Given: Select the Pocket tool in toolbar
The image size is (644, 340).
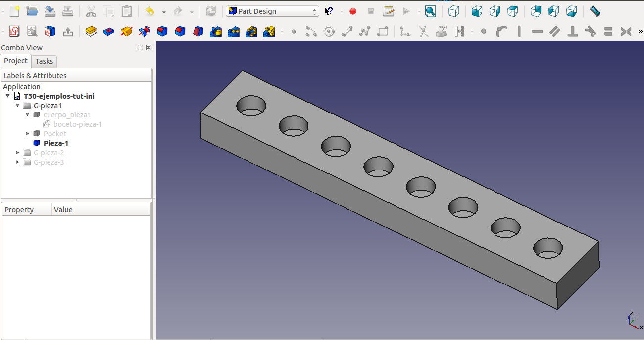Looking at the screenshot, I should [x=108, y=32].
